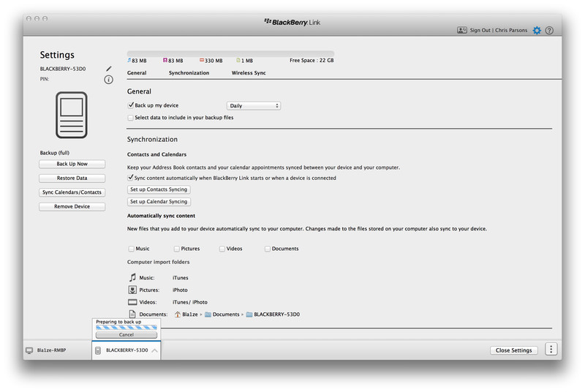Viewport: 585px width, 392px height.
Task: Cancel the backup preparation
Action: [x=127, y=335]
